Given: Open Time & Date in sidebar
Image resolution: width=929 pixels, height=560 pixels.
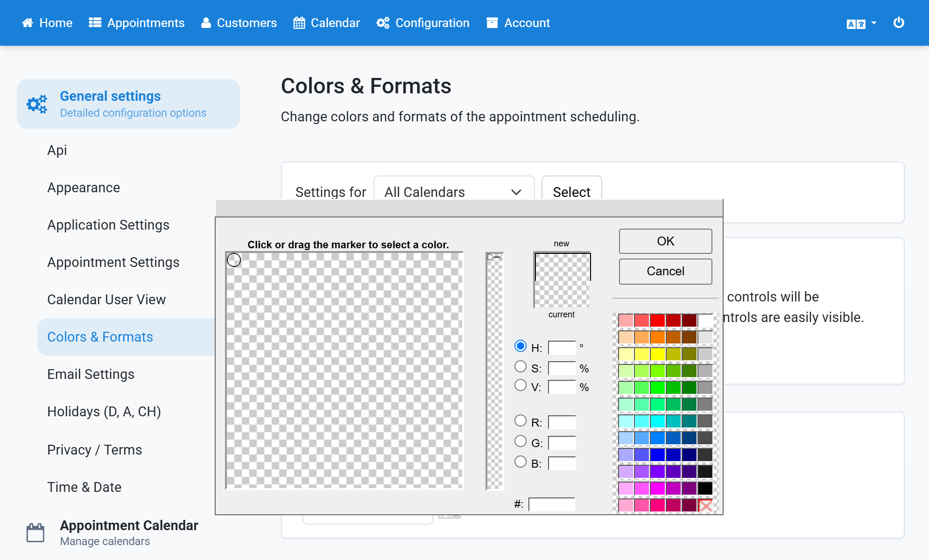Looking at the screenshot, I should click(84, 487).
